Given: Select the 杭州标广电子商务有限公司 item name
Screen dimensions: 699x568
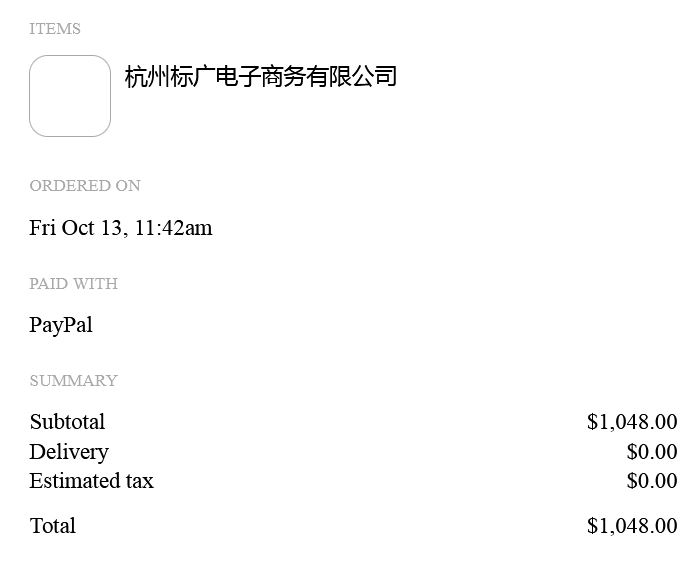Looking at the screenshot, I should (x=261, y=76).
